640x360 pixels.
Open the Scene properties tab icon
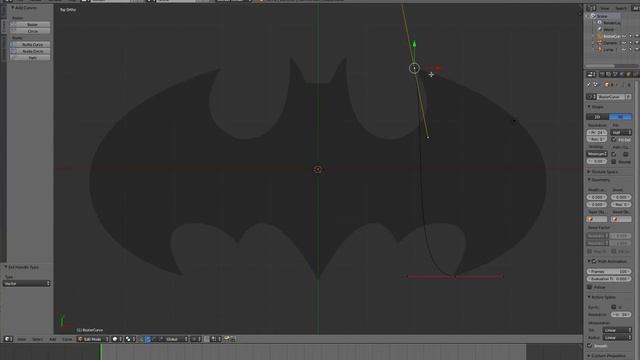tap(616, 74)
